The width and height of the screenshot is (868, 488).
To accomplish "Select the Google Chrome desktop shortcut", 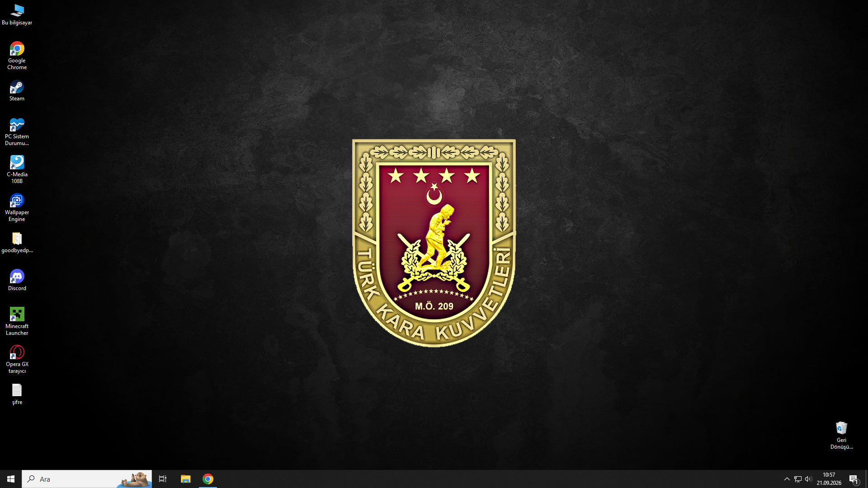I will point(17,56).
